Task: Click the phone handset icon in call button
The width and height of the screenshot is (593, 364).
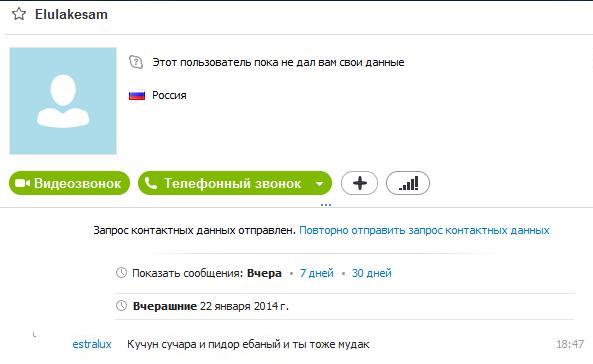Action: click(x=151, y=183)
